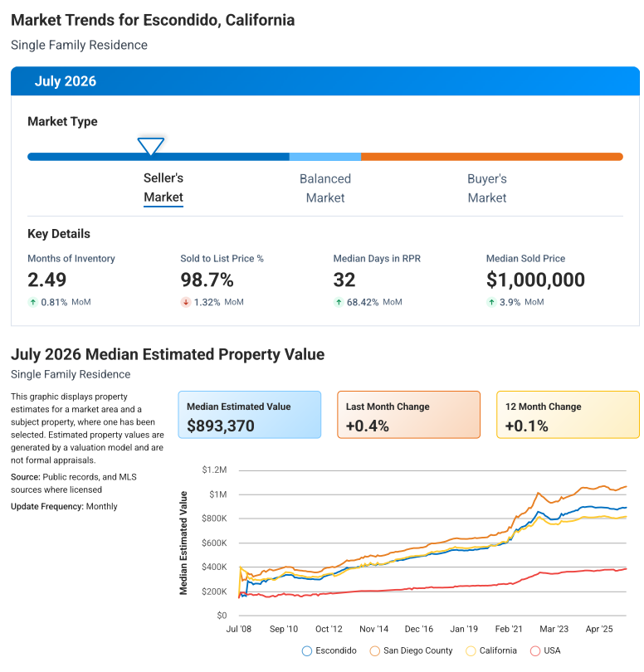This screenshot has width=644, height=672.
Task: Click the Dec '16 x-axis label
Action: 419,629
